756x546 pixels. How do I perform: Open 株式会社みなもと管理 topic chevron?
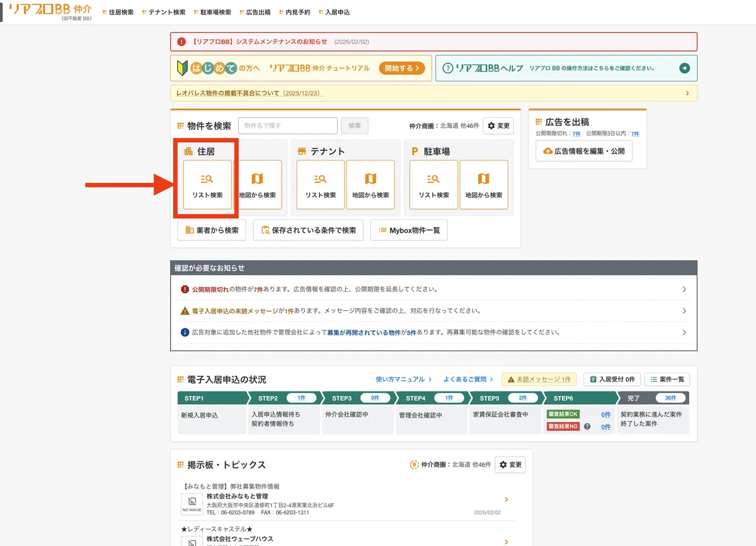tap(506, 500)
